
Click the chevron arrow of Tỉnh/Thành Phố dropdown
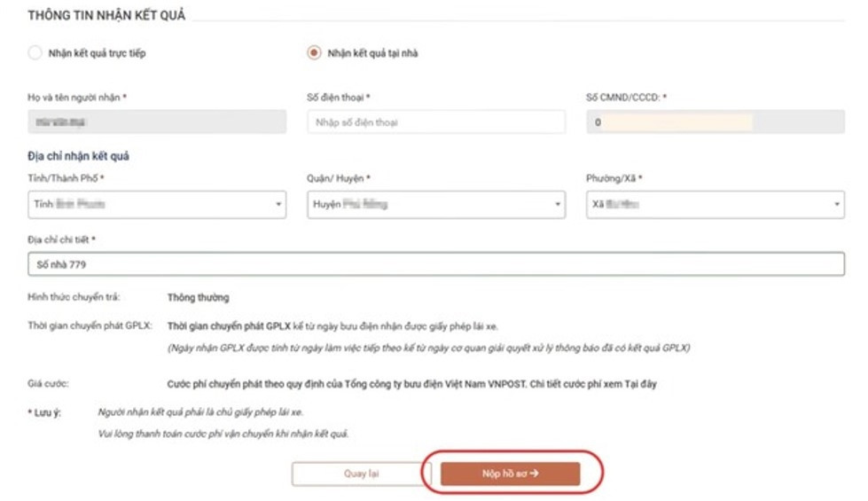coord(278,205)
